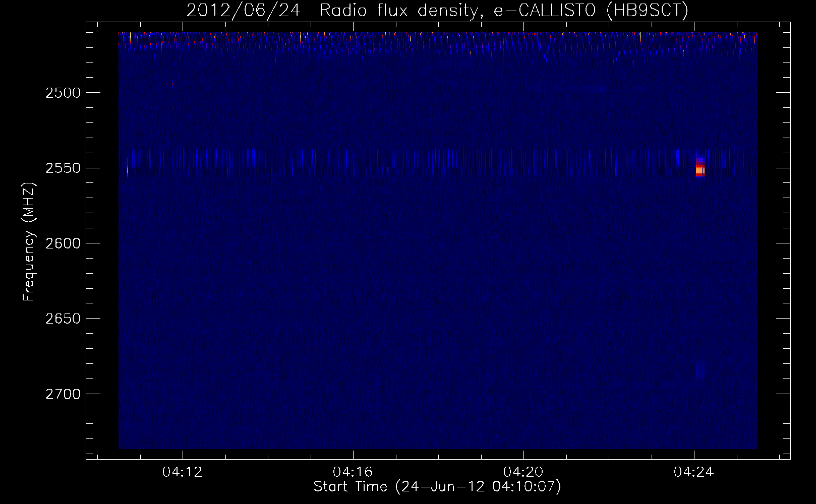Select the 2700 frequency tick label

[63, 394]
